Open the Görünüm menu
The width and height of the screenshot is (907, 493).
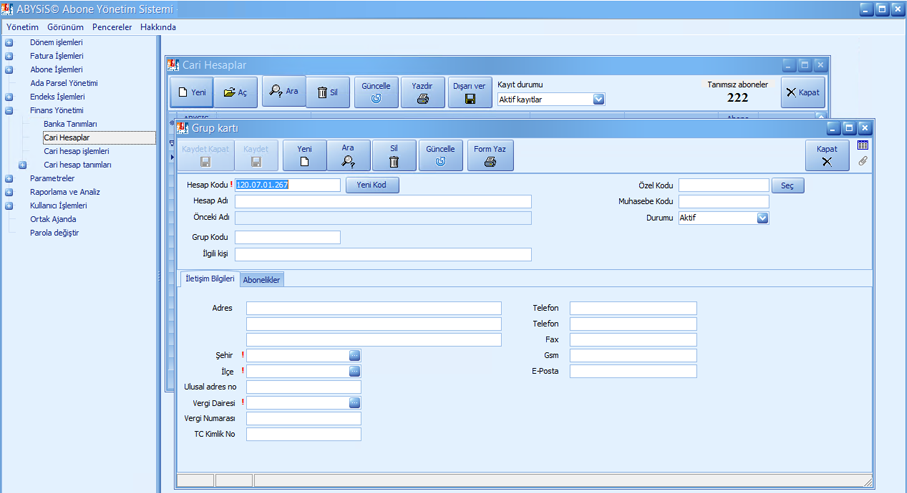tap(66, 27)
